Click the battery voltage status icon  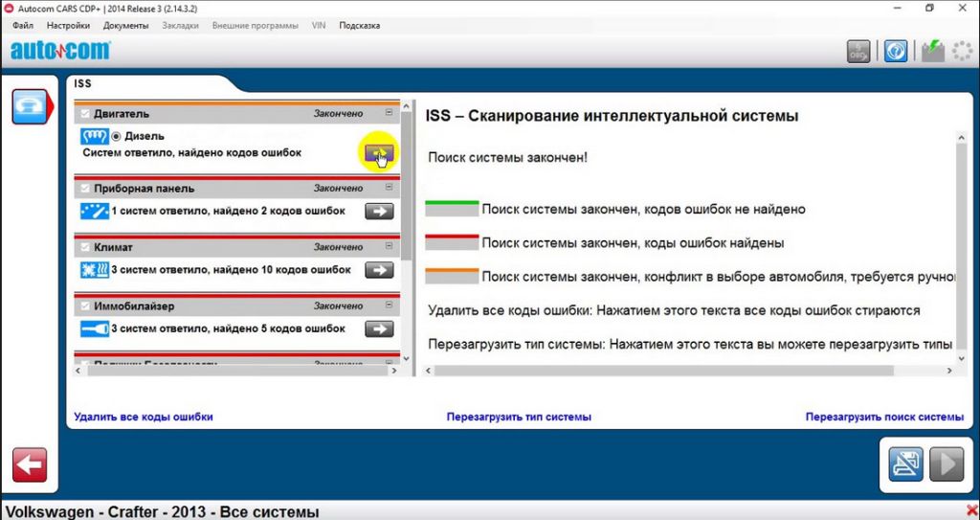932,50
